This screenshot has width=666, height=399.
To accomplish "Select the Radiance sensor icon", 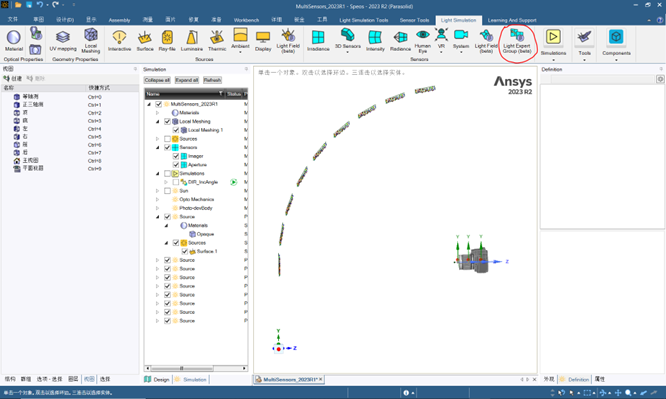I will point(400,41).
